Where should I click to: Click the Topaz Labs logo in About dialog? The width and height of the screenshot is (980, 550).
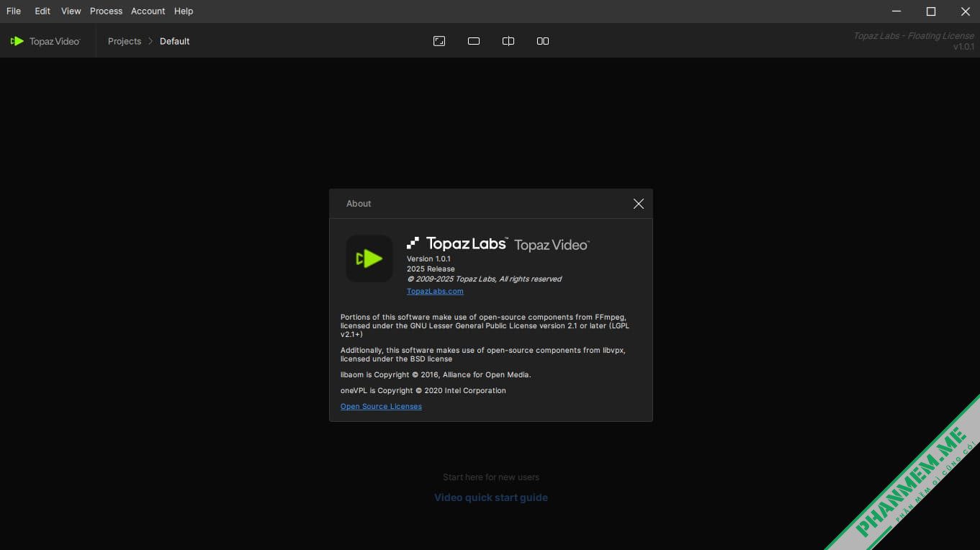pos(457,243)
